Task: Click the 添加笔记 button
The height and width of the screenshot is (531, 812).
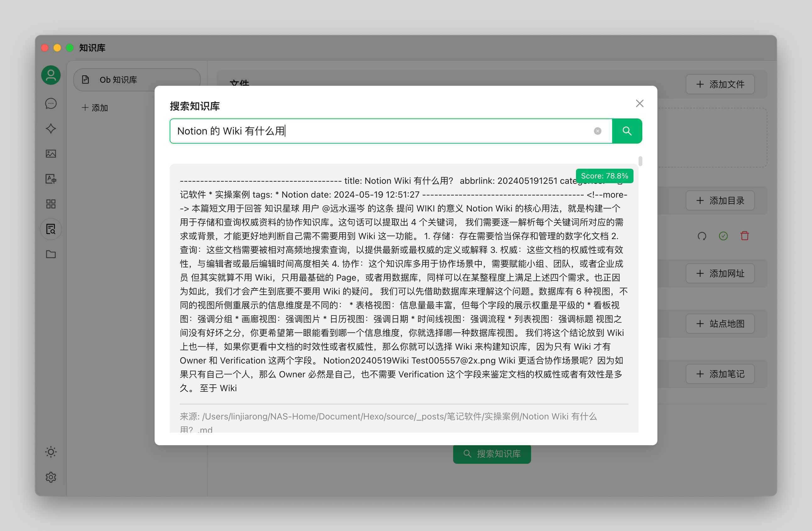Action: (x=720, y=374)
